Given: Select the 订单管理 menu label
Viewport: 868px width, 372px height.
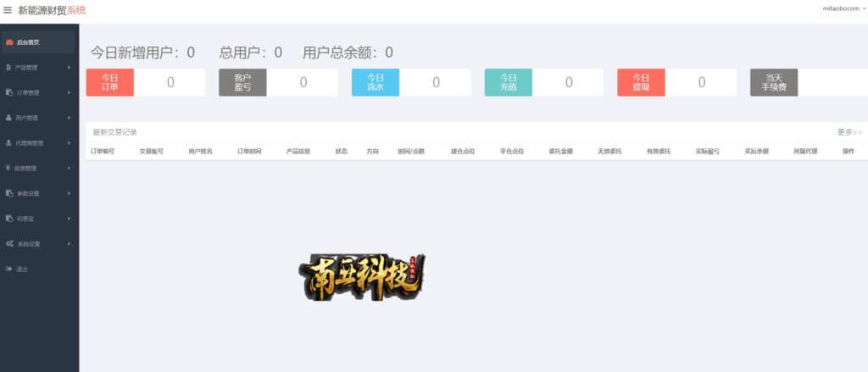Looking at the screenshot, I should tap(28, 92).
